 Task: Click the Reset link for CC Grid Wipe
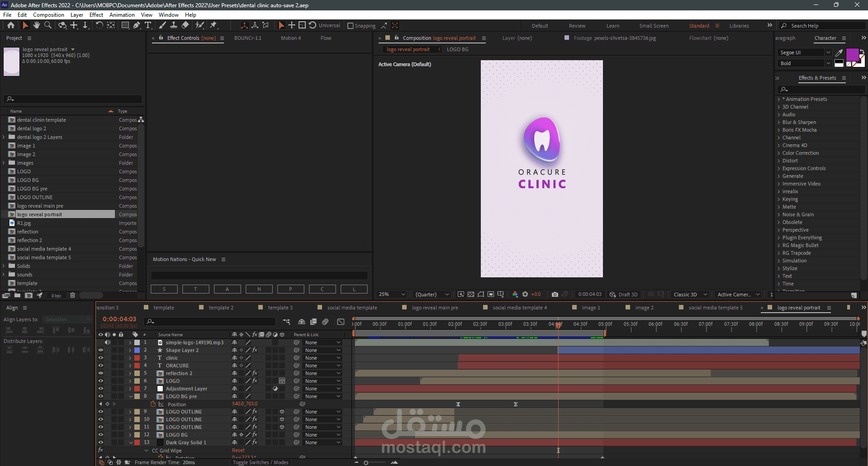(238, 451)
